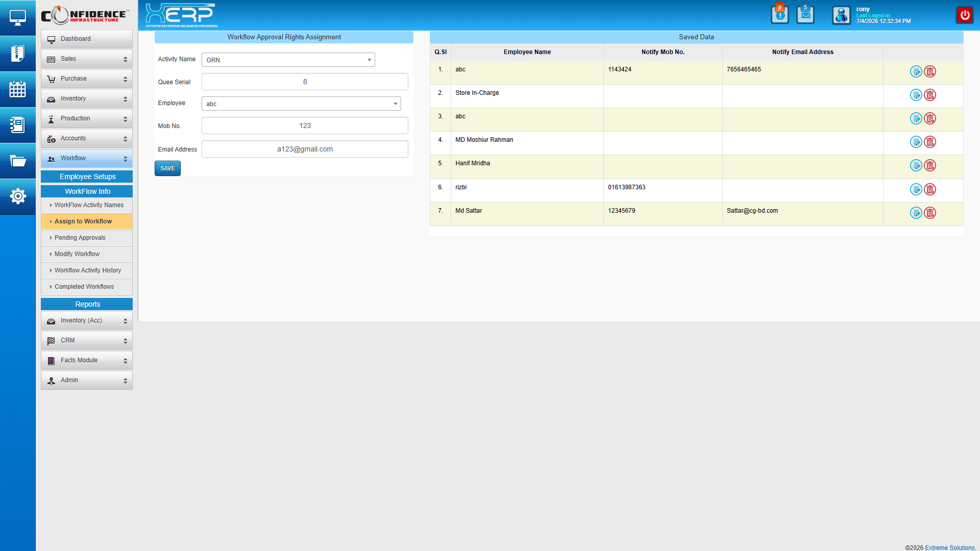
Task: Delete the rizbi workflow assignment
Action: [x=930, y=189]
